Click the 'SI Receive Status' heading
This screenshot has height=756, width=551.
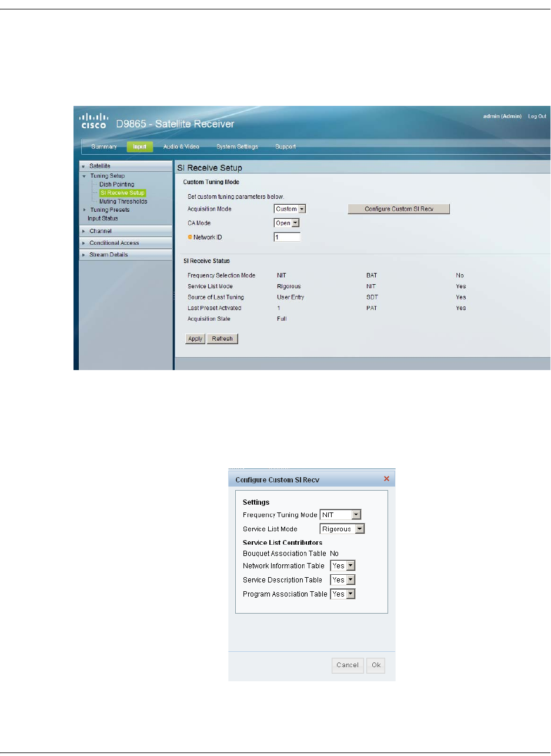click(206, 260)
